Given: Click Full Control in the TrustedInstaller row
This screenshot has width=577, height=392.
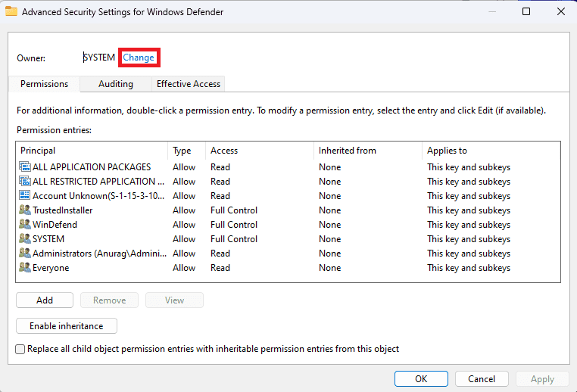Looking at the screenshot, I should point(234,210).
